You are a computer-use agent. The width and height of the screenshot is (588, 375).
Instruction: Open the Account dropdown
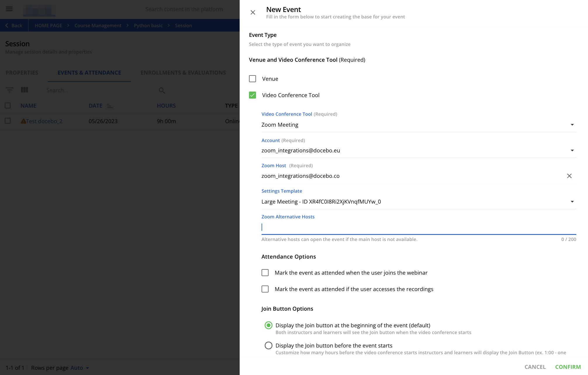[x=419, y=151]
